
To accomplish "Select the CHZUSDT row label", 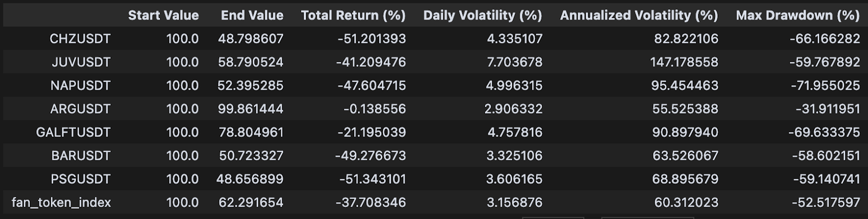I will point(80,39).
